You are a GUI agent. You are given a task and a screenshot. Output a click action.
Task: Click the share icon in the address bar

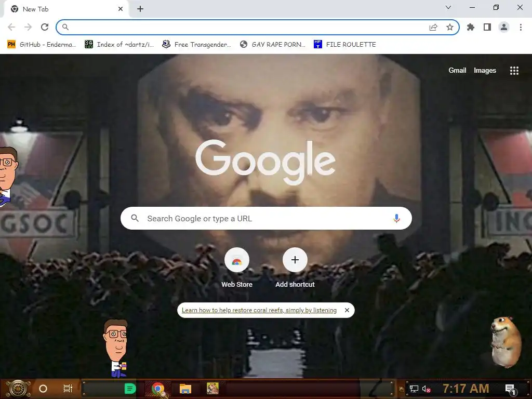(433, 28)
